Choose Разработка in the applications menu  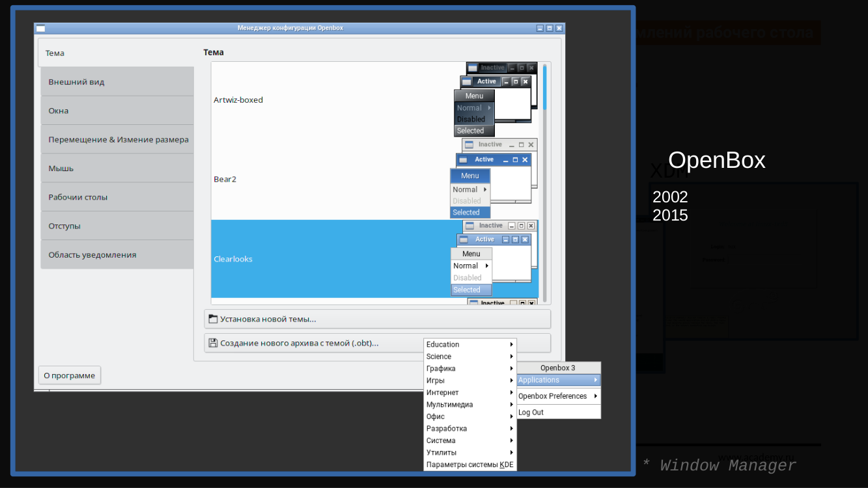tap(470, 429)
